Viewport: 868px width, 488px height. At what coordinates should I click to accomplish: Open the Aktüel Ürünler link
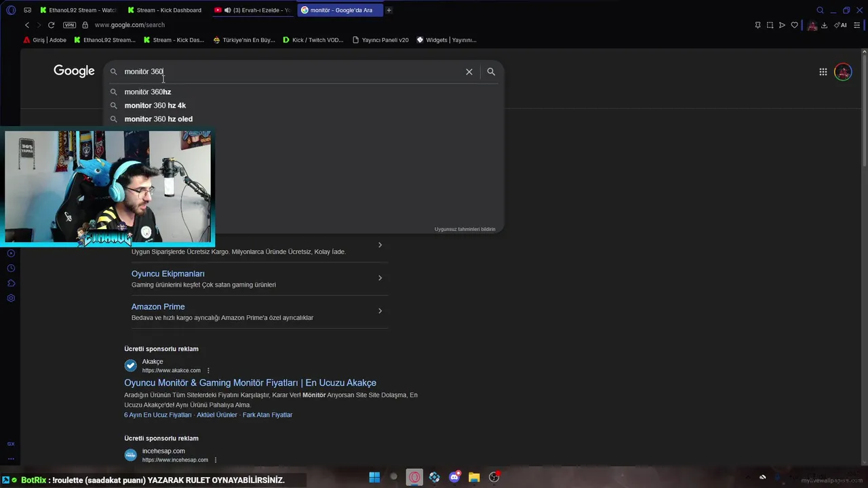pos(217,415)
